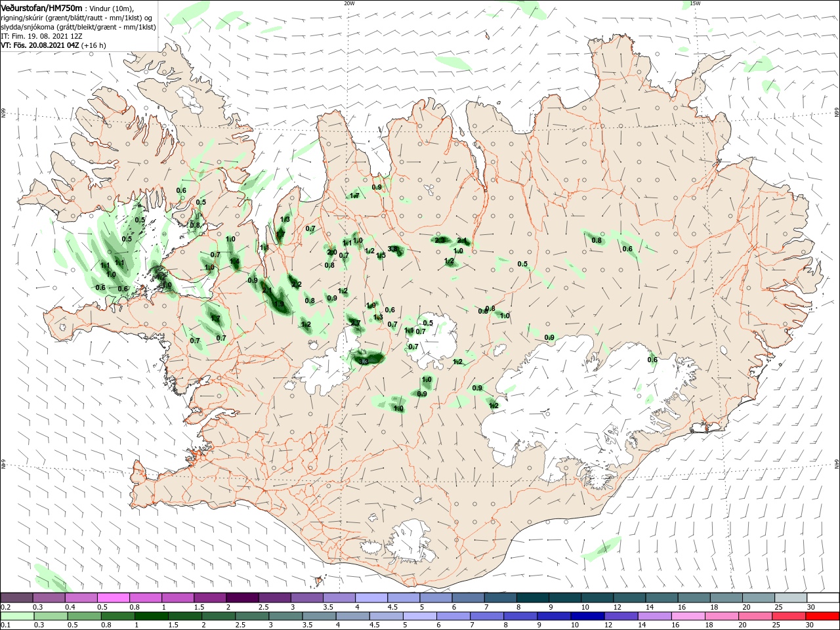This screenshot has height=630, width=840.
Task: Click the 0.2 label in the upper legend
Action: click(x=6, y=607)
